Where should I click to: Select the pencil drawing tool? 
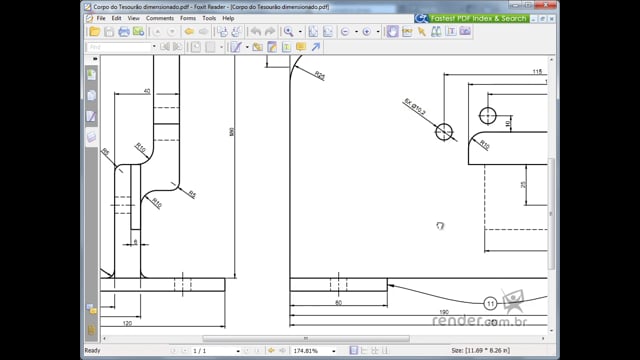tap(236, 47)
